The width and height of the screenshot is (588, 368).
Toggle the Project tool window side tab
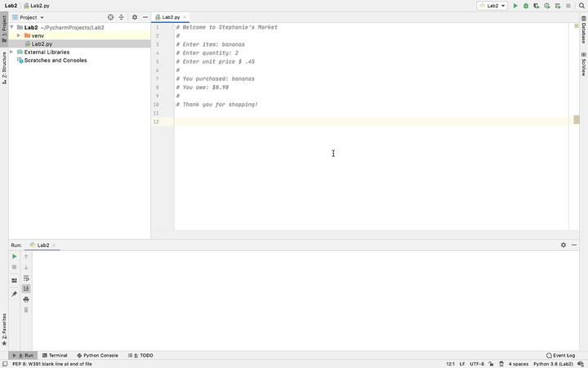pyautogui.click(x=3, y=28)
